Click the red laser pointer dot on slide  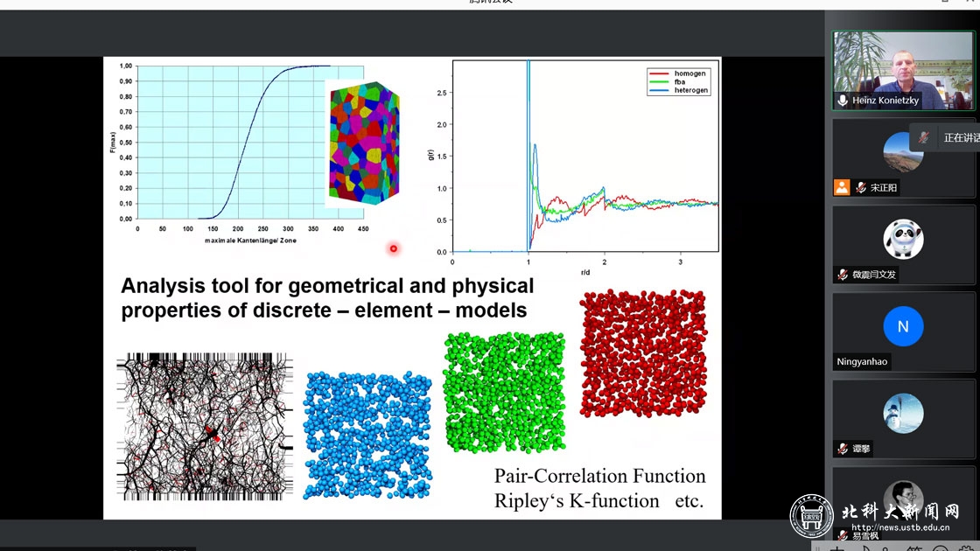[394, 248]
